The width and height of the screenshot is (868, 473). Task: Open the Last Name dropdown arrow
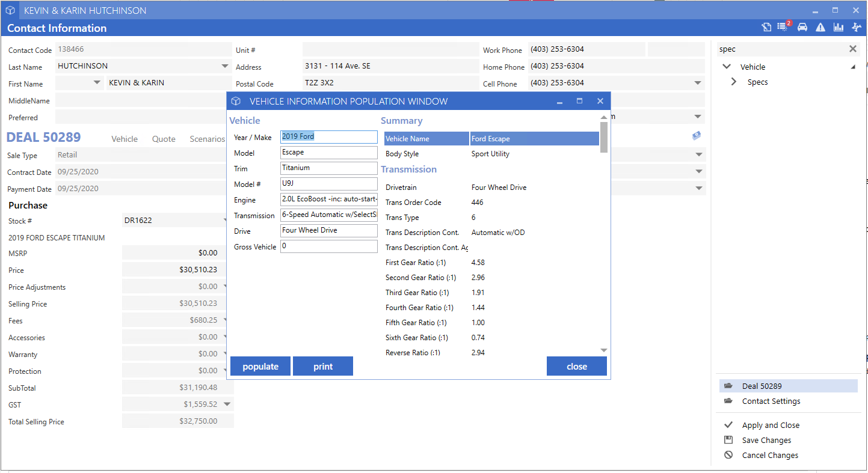tap(225, 66)
